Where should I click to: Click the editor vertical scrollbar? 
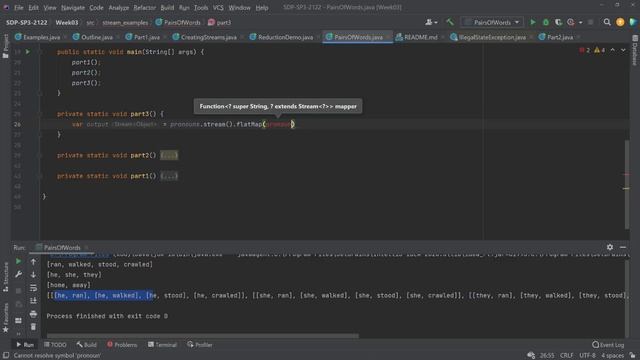coord(627,184)
